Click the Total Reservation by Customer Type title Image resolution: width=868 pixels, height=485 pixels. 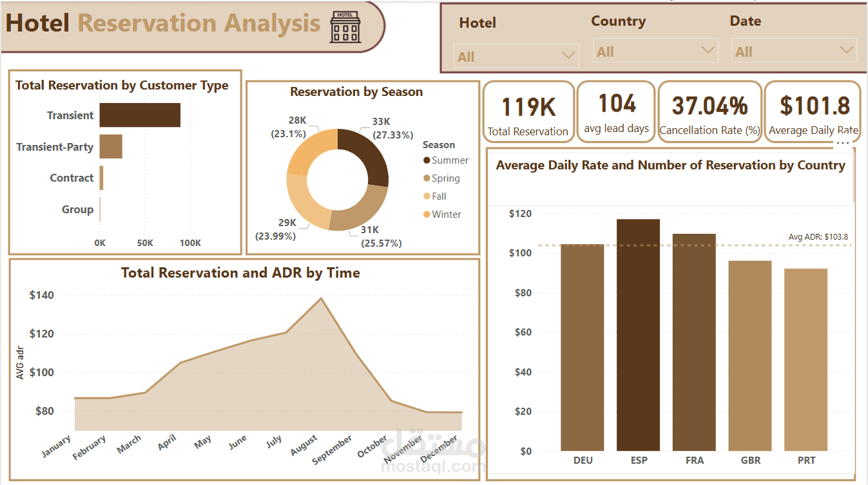click(x=122, y=85)
